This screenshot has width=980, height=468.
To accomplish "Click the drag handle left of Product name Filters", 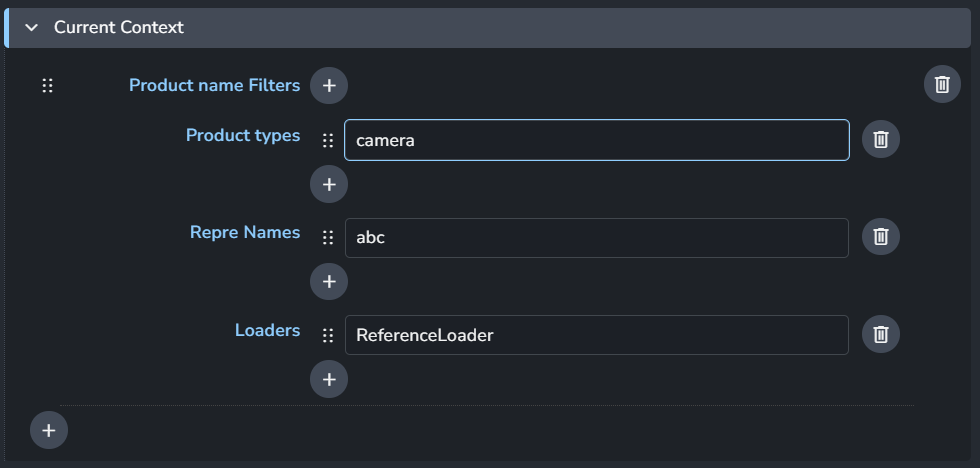I will tap(47, 86).
